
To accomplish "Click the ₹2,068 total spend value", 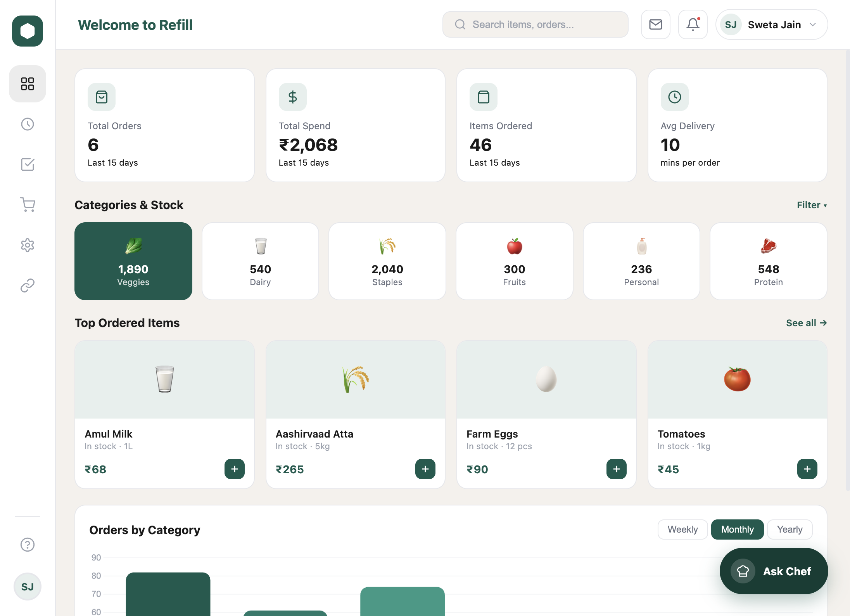I will click(308, 145).
